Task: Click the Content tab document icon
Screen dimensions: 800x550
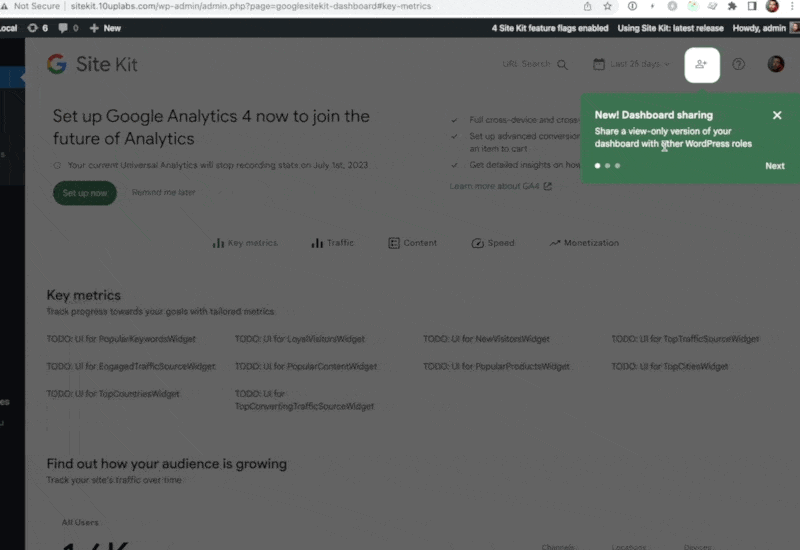Action: click(393, 243)
